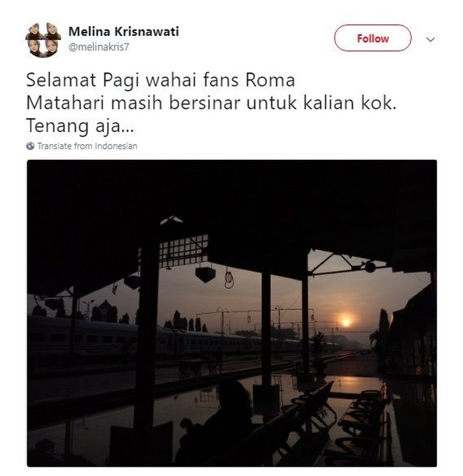Select the 'Selamat Pagi wahai fans Roma' line
The width and height of the screenshot is (463, 476).
pyautogui.click(x=161, y=80)
